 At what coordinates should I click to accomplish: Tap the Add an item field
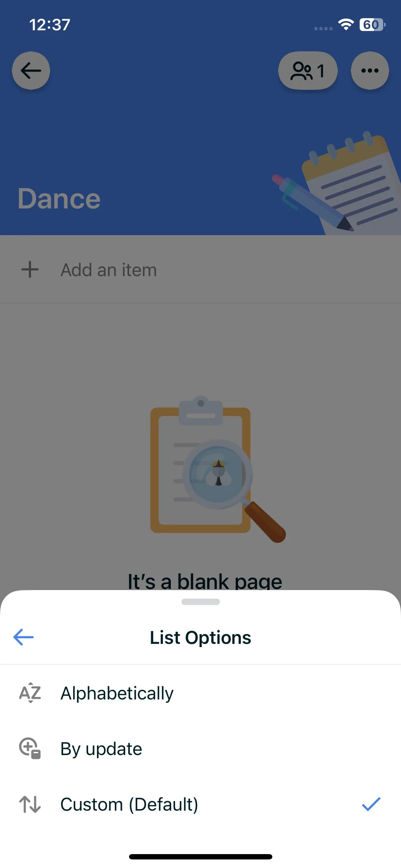click(200, 269)
